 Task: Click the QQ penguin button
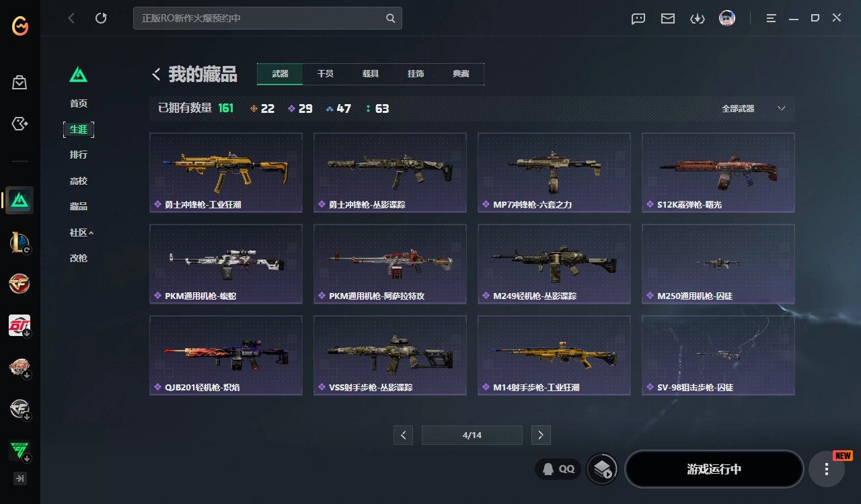pos(558,468)
